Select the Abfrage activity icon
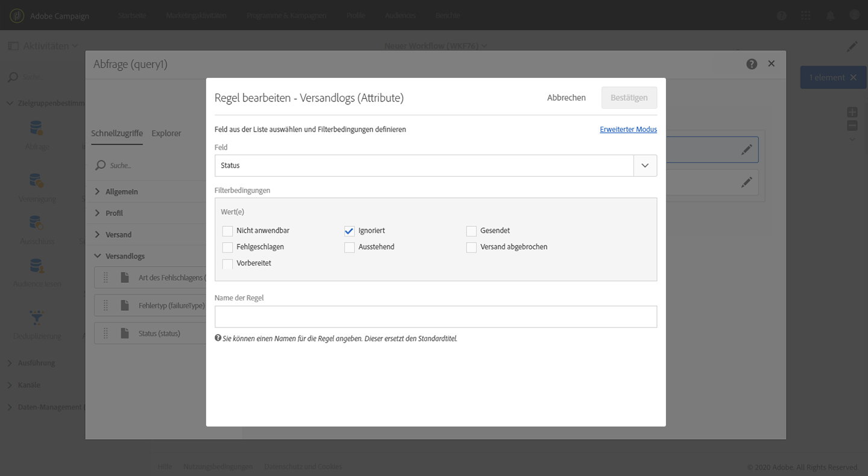 pos(37,128)
